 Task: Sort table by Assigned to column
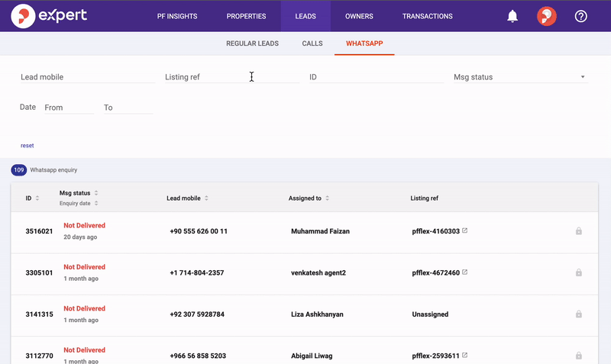click(x=328, y=198)
